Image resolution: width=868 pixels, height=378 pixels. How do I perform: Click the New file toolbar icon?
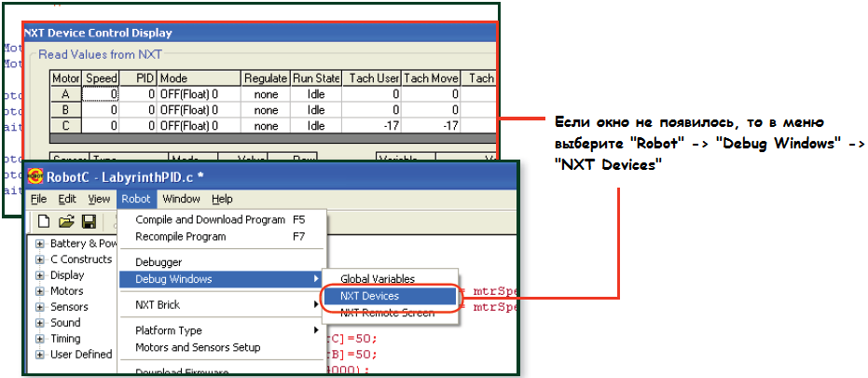coord(44,222)
